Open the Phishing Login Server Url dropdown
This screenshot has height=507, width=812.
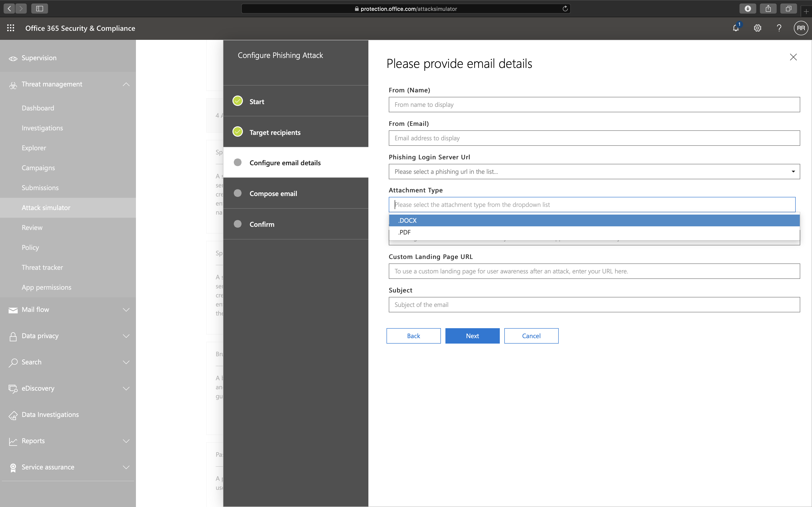click(594, 172)
